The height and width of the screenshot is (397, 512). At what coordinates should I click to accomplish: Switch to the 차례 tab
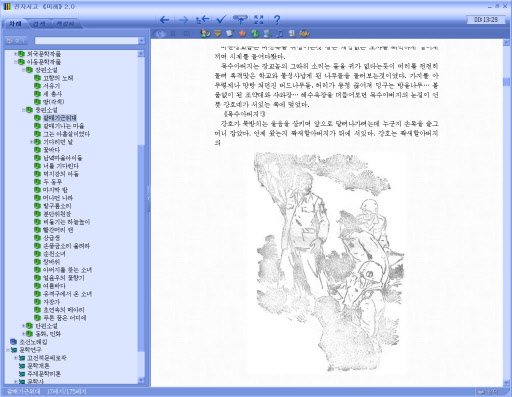point(15,24)
